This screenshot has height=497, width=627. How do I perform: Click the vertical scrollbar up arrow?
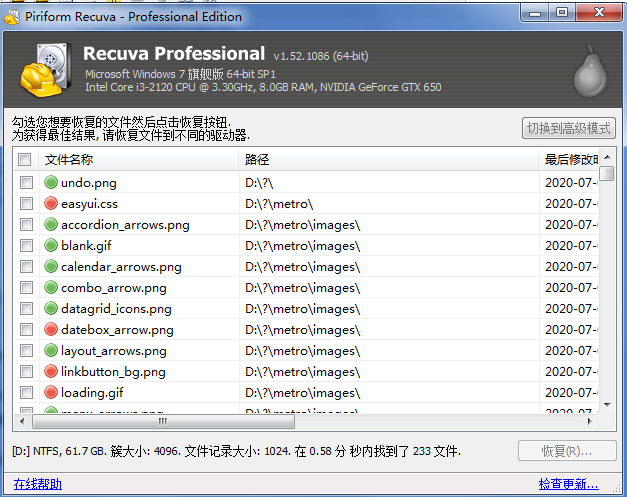coord(607,157)
